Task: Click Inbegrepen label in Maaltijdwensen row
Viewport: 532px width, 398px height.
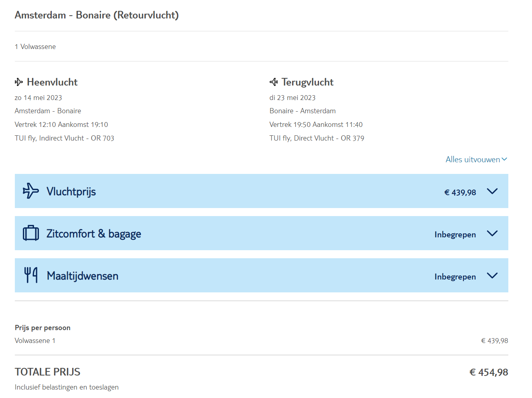Action: coord(455,277)
